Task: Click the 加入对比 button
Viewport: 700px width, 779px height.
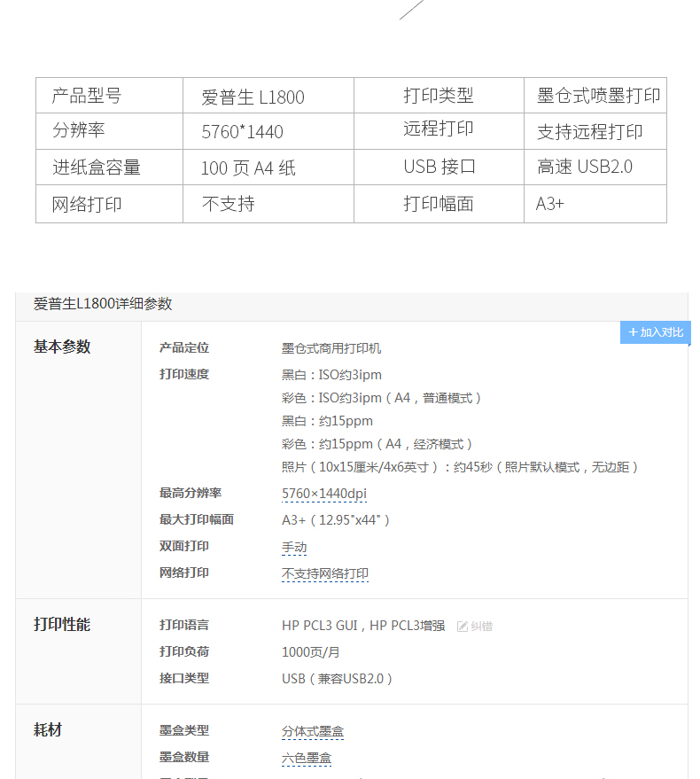Action: 656,332
